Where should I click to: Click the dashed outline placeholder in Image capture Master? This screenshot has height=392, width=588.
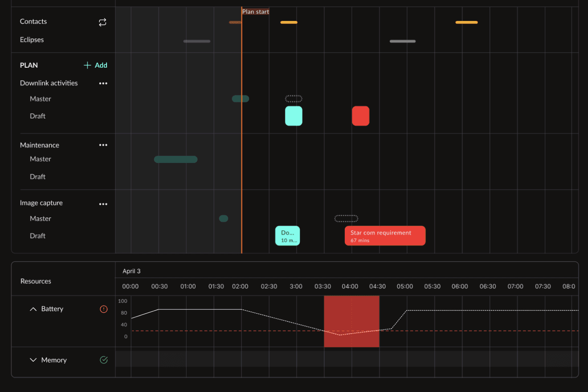tap(346, 218)
